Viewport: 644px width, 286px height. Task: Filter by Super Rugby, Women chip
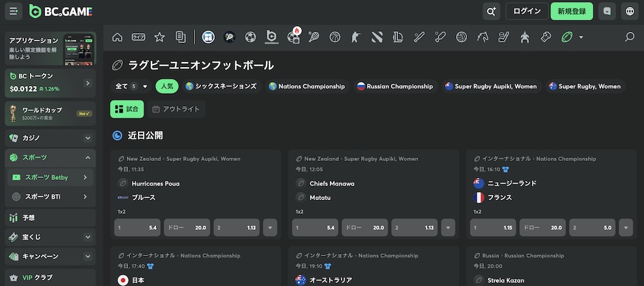585,87
